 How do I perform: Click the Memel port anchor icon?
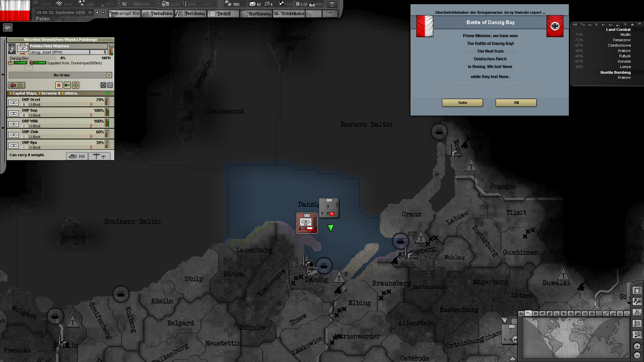(x=439, y=132)
